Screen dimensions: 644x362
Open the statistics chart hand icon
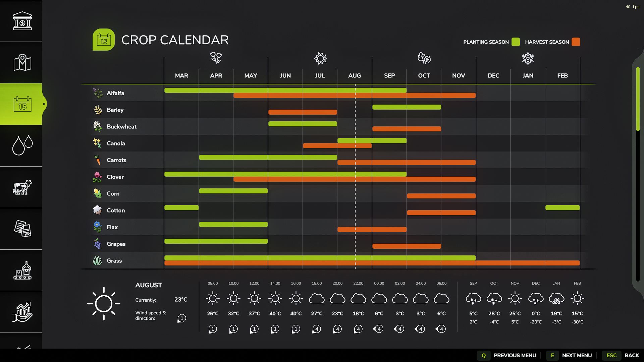[x=22, y=312]
